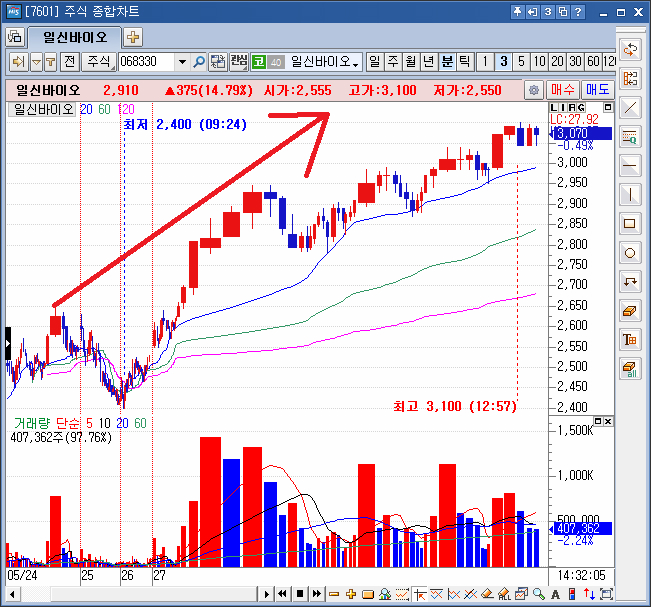
Task: Click the blue 매도 sell button
Action: coord(597,90)
